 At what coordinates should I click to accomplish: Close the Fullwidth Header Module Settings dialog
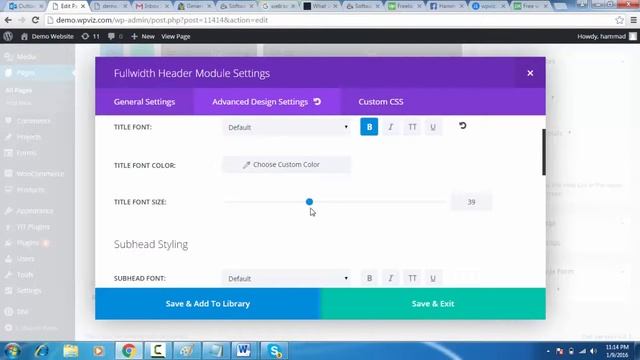tap(530, 73)
